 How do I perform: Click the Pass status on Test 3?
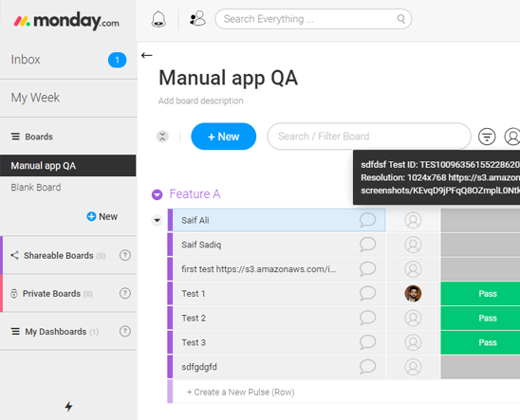click(480, 342)
